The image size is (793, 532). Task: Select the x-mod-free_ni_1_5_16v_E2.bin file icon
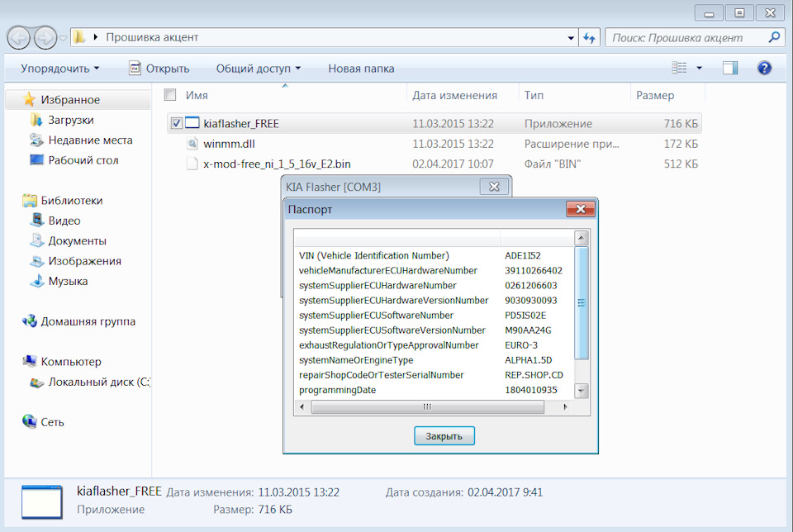[x=192, y=164]
